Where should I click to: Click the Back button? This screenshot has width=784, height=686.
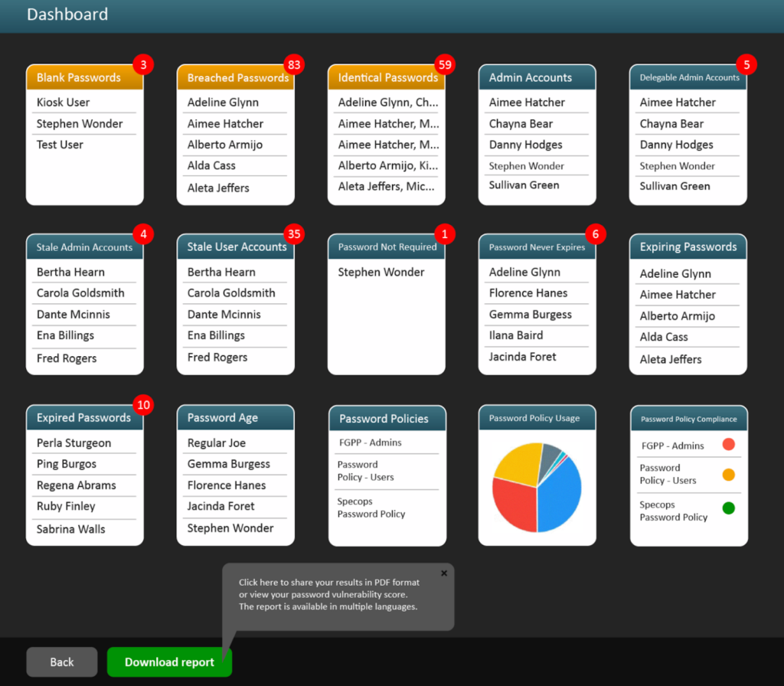pos(61,661)
